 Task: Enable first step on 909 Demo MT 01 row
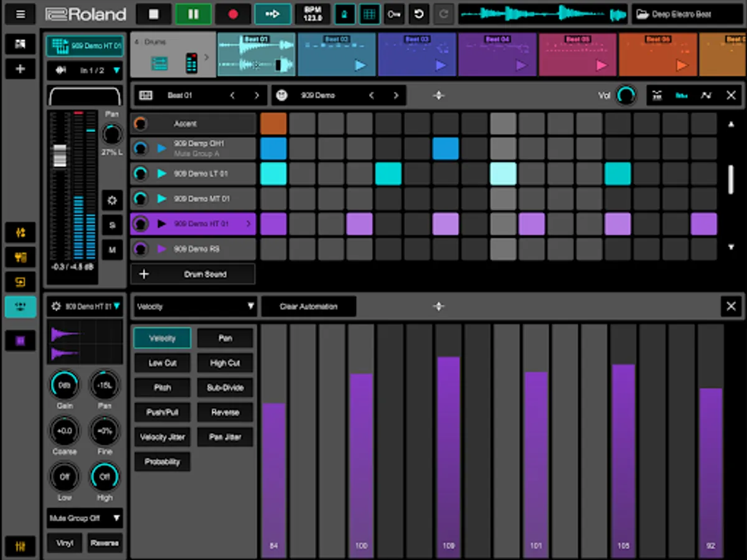(273, 199)
